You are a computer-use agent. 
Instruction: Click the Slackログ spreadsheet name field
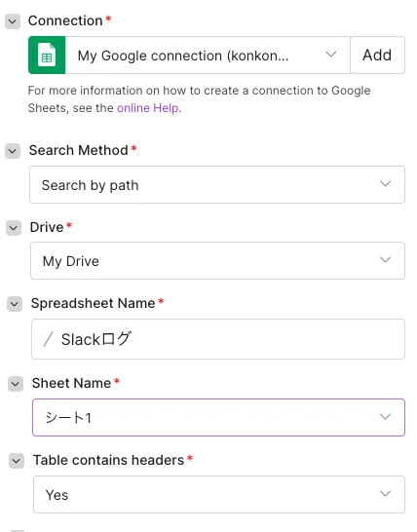coord(218,339)
